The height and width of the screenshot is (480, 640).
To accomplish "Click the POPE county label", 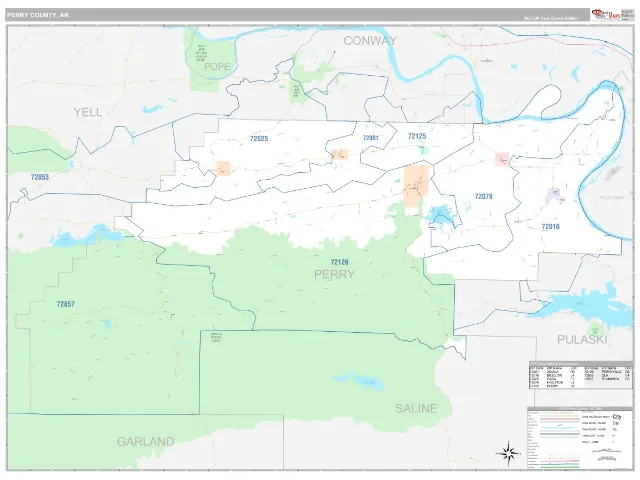I will 217,67.
